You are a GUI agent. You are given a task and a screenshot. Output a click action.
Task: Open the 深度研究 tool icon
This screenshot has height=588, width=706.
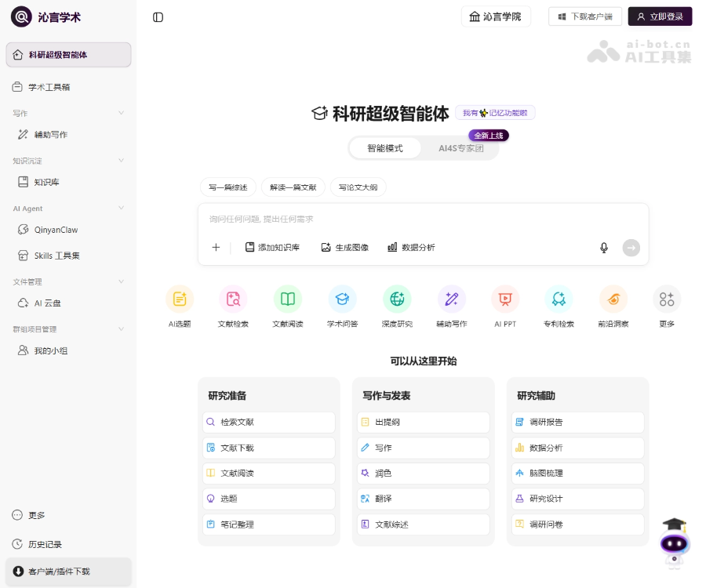point(397,299)
